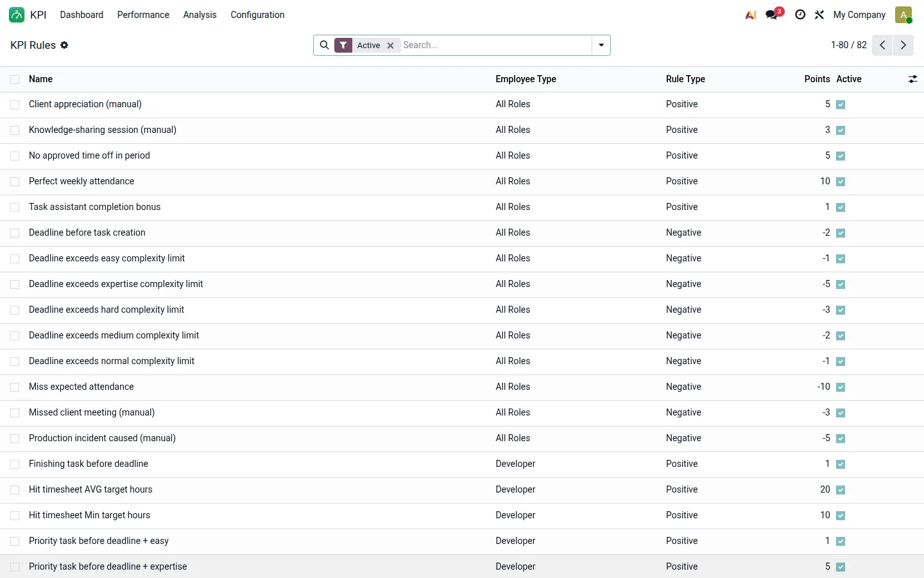This screenshot has height=578, width=924.
Task: Open the Knowledge-sharing session (manual) rule
Action: (103, 130)
